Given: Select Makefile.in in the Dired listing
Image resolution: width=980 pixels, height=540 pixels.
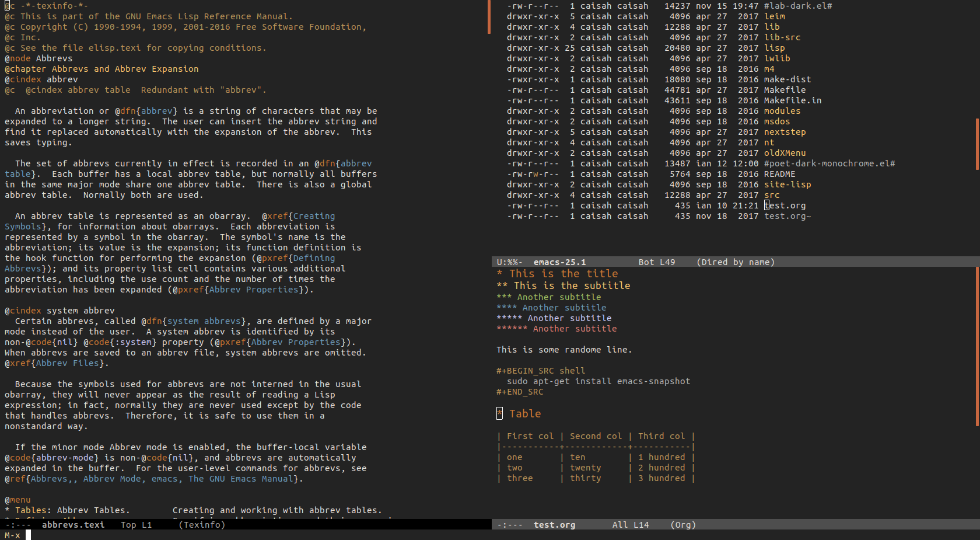Looking at the screenshot, I should (792, 100).
